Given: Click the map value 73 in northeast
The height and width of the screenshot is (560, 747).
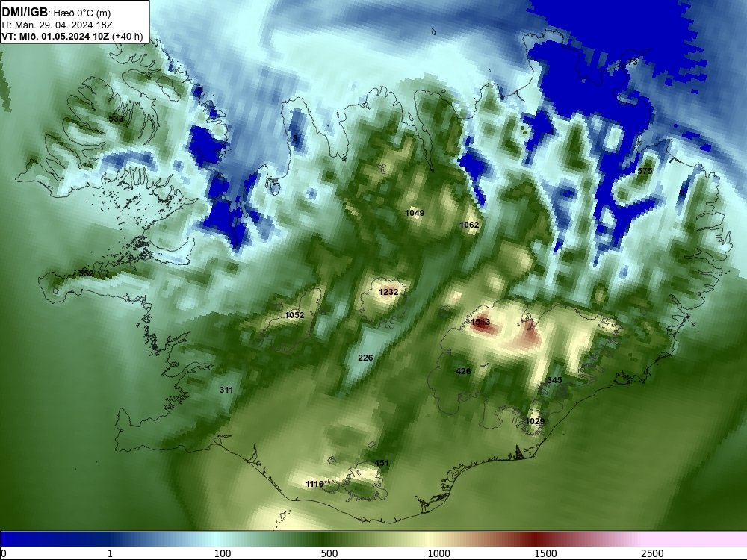Looking at the screenshot, I should click(633, 62).
